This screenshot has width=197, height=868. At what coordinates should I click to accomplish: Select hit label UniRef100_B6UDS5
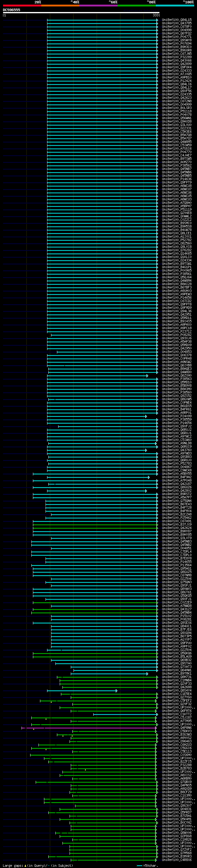tap(177, 406)
